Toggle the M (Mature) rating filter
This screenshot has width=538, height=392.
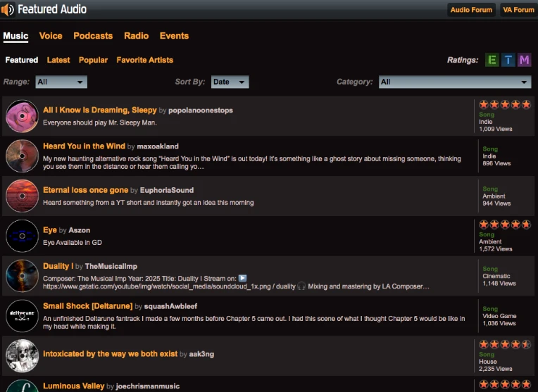pyautogui.click(x=525, y=60)
